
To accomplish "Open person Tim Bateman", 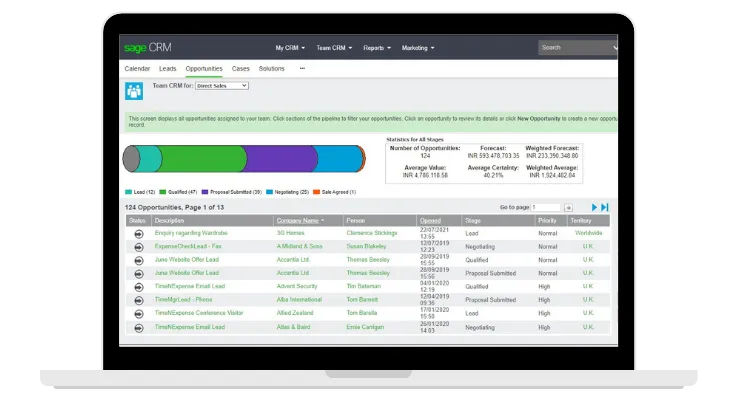I will (x=363, y=286).
